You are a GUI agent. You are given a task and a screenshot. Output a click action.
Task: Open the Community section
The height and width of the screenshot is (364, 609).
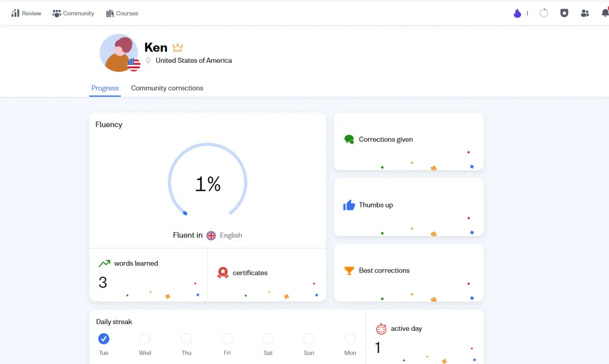tap(73, 13)
